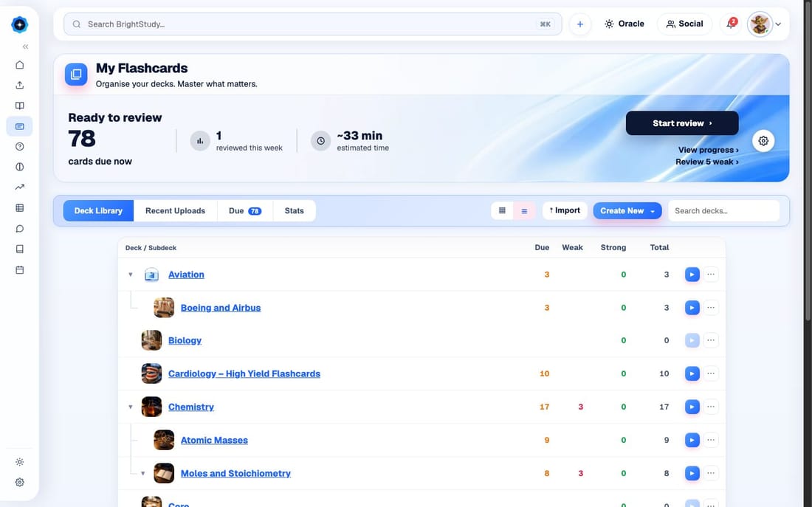Screen dimensions: 812x507
Task: Switch to the Deck Library tab
Action: [x=98, y=211]
